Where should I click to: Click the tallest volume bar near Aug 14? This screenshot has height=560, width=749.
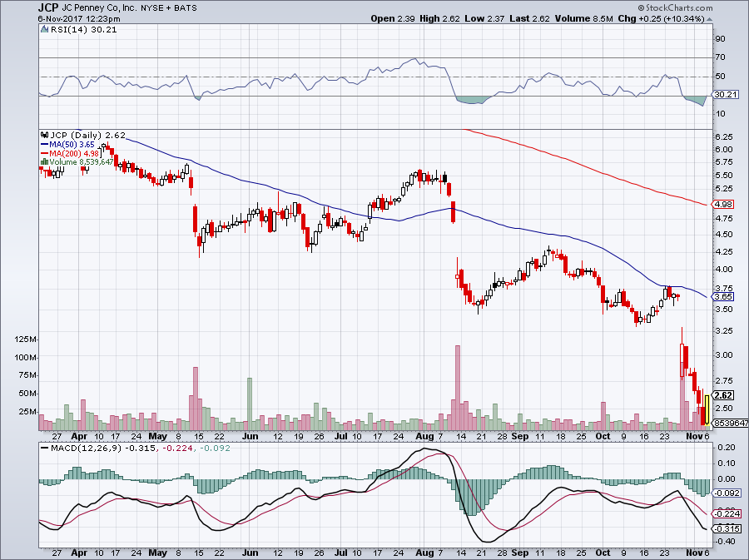tap(457, 388)
